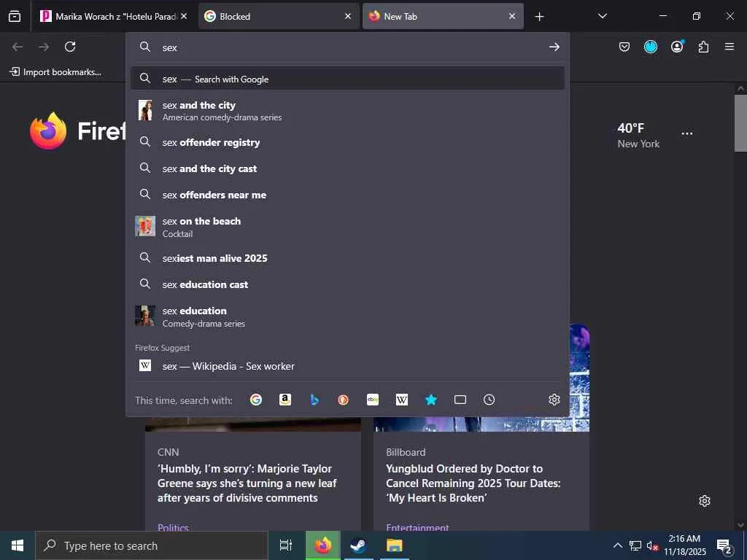The height and width of the screenshot is (560, 747).
Task: Search history using the clock icon
Action: click(x=489, y=400)
